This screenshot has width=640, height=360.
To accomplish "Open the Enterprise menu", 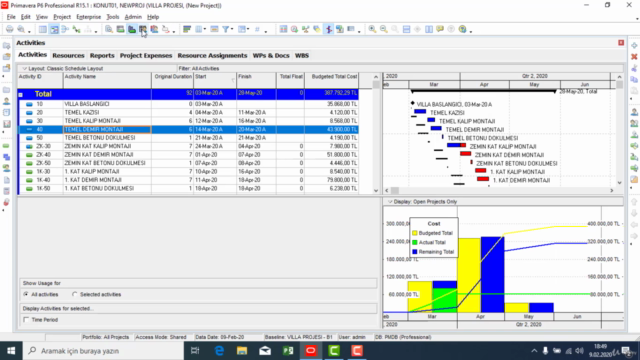I will [89, 17].
